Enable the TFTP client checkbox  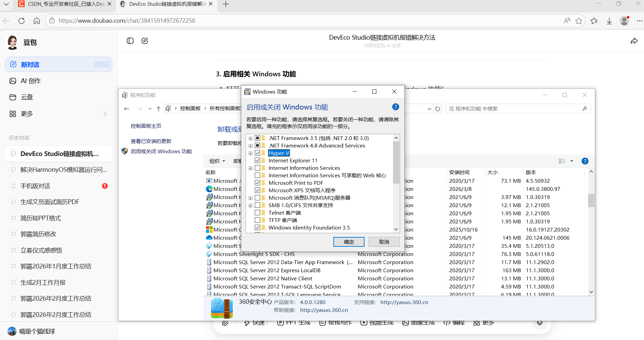[x=257, y=220]
